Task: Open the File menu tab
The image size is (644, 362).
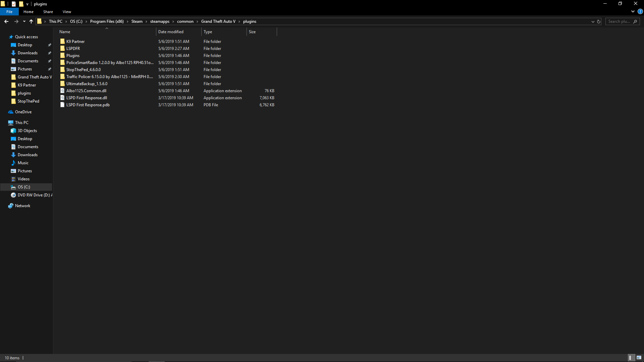Action: tap(9, 12)
